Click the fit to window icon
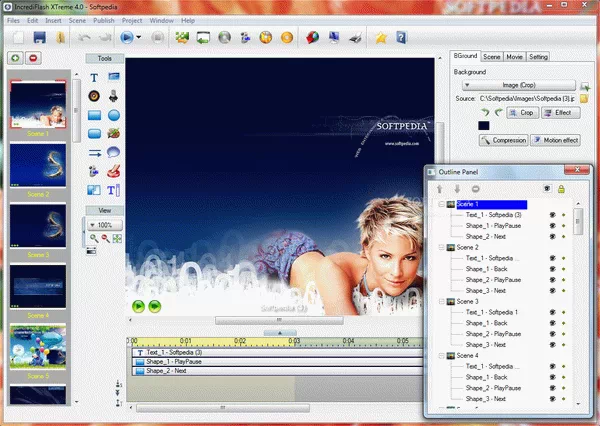Viewport: 600px width, 426px height. point(117,238)
